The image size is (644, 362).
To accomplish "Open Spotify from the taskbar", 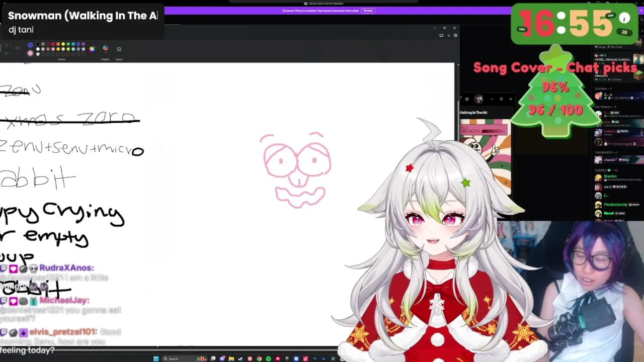I will tap(268, 358).
